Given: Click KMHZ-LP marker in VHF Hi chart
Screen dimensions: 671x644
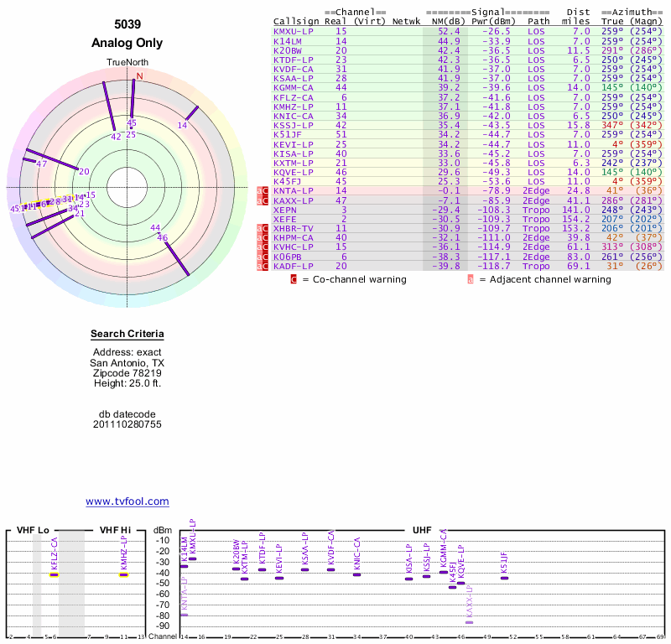Looking at the screenshot, I should click(123, 574).
